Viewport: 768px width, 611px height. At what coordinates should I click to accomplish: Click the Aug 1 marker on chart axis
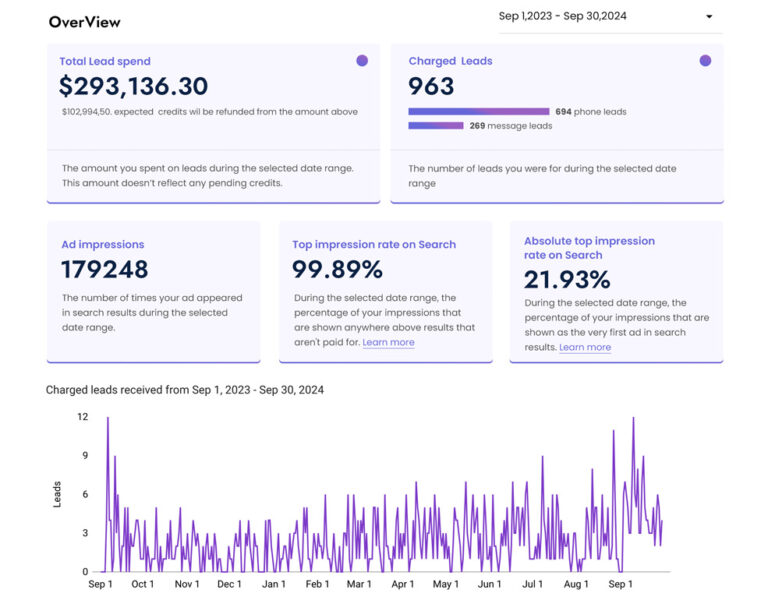tap(576, 584)
